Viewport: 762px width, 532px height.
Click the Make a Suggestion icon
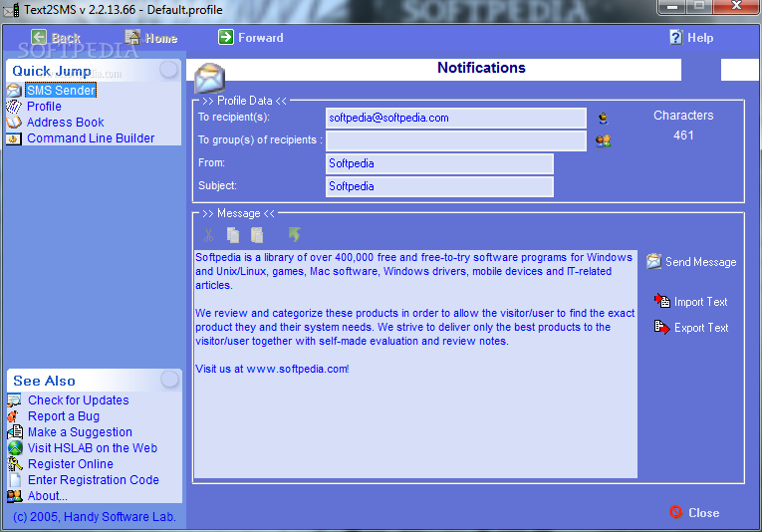click(x=15, y=432)
